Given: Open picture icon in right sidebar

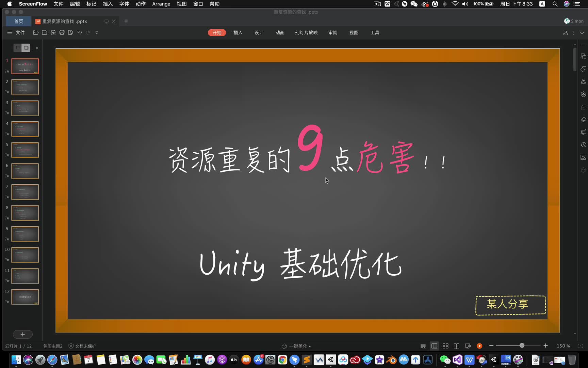Looking at the screenshot, I should [583, 157].
